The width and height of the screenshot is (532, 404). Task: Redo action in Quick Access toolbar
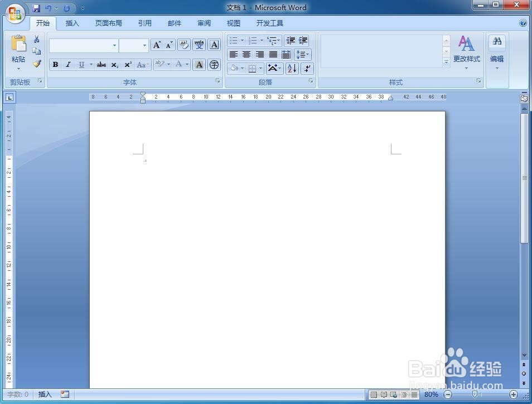point(66,8)
